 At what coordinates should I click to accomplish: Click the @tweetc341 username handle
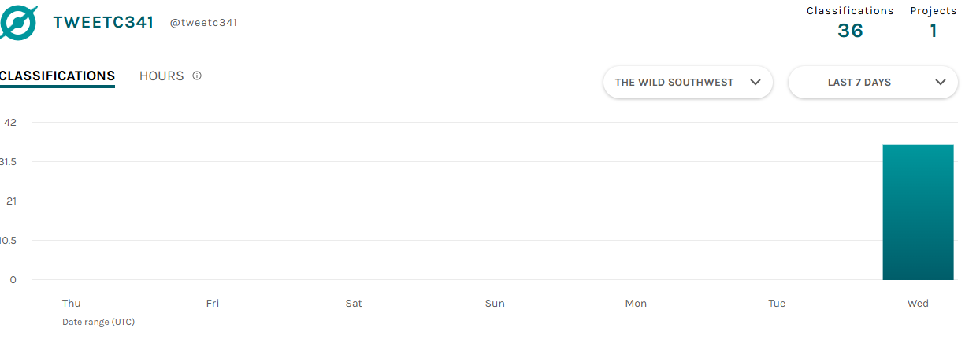coord(203,23)
